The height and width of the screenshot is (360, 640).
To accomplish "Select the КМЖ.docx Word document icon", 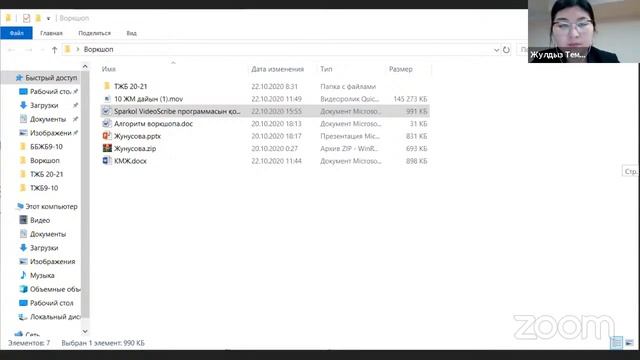I will click(107, 161).
